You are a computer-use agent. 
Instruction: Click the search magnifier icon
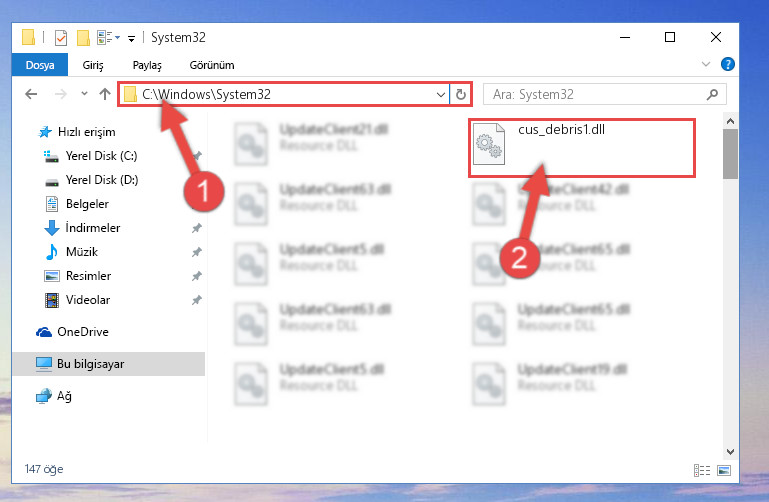coord(712,94)
